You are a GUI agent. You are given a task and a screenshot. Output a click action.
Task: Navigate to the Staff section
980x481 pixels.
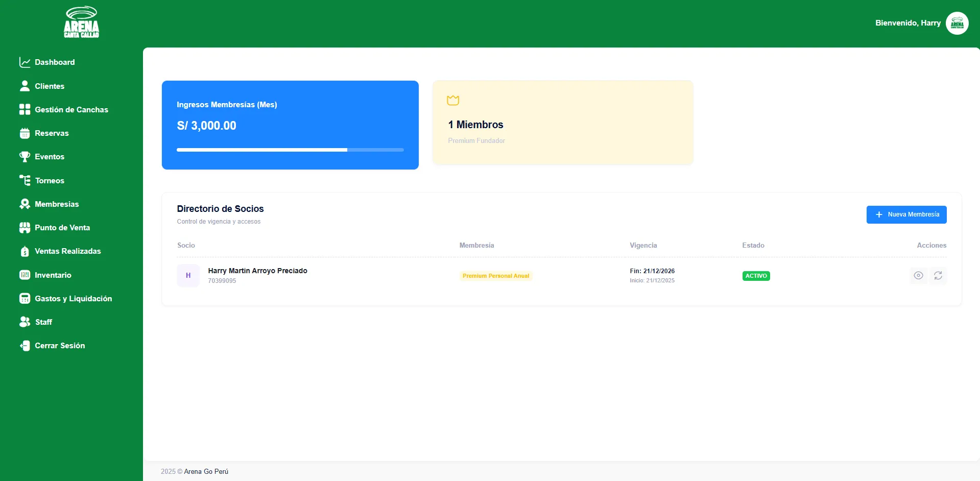43,322
